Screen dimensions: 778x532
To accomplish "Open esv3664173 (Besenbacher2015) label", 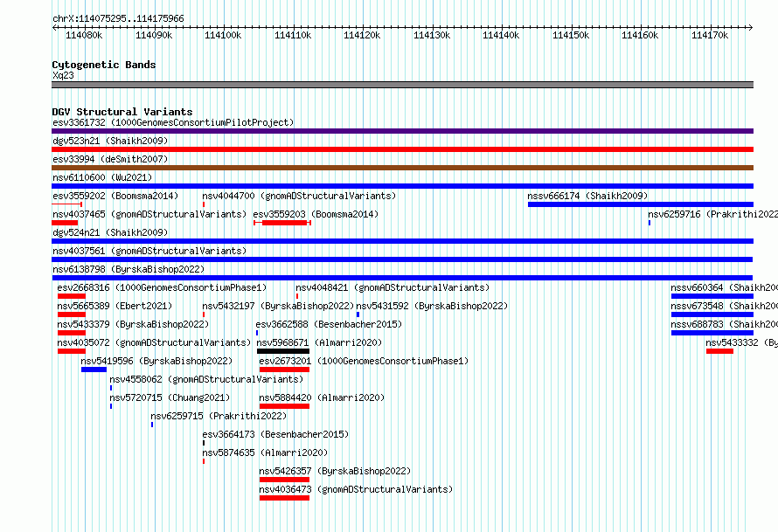I will (275, 434).
